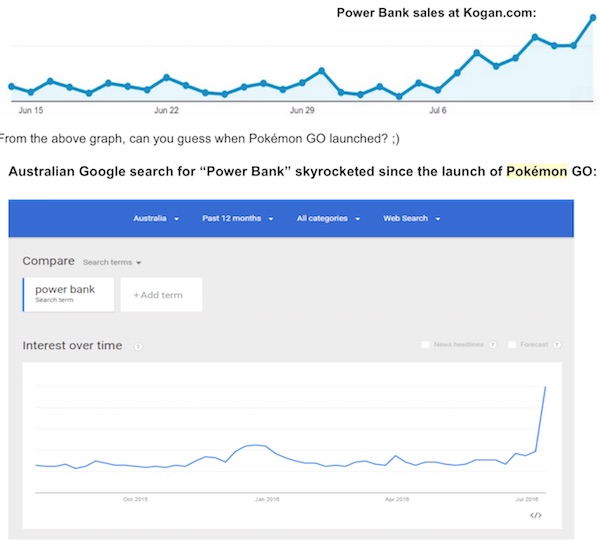This screenshot has width=600, height=541.
Task: Click the final peak point on Kogan sales graph
Action: point(592,18)
